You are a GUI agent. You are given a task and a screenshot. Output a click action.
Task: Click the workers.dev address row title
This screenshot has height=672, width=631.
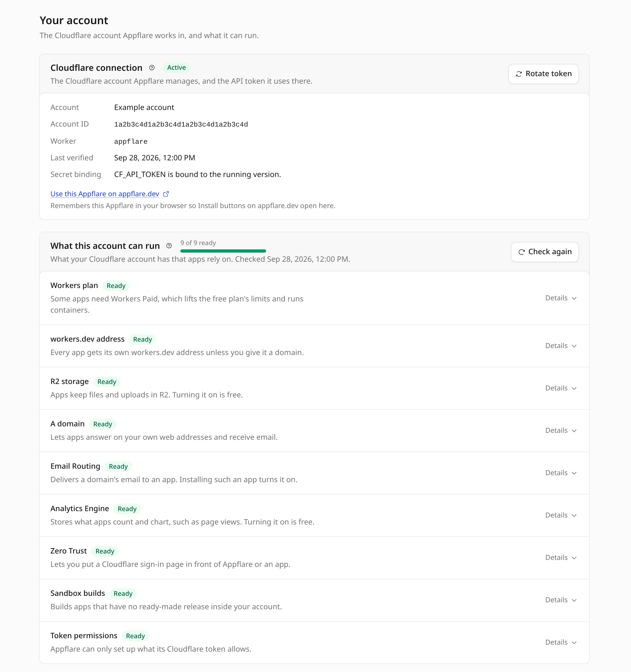(87, 339)
